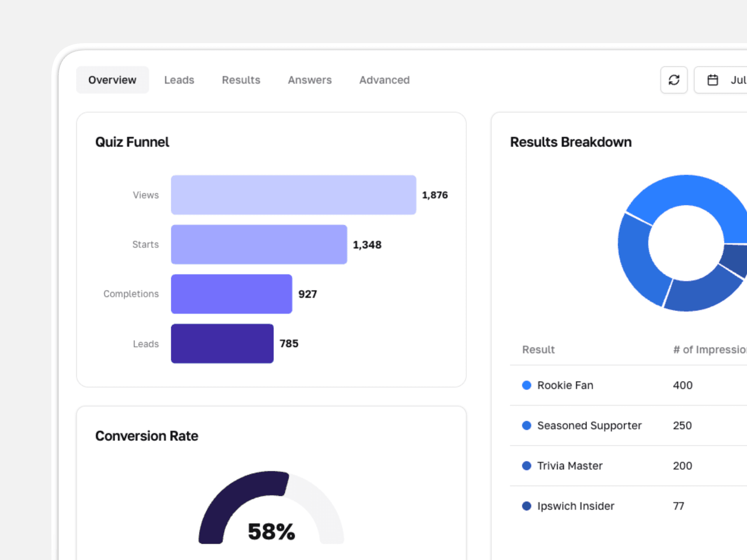The height and width of the screenshot is (560, 747).
Task: Click the Rookie Fan legend dot
Action: (527, 385)
